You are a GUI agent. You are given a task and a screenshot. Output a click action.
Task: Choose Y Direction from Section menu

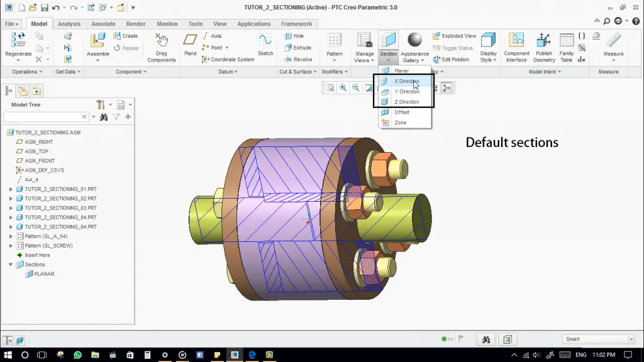(x=406, y=92)
